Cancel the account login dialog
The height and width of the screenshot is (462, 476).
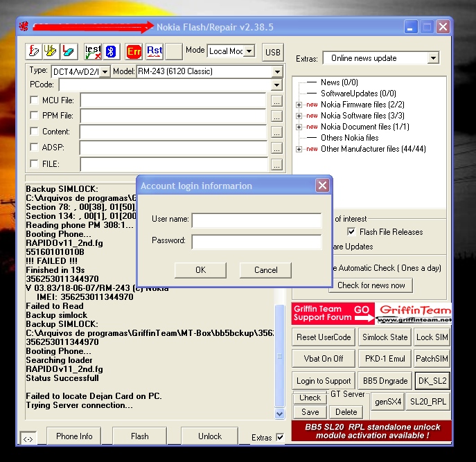(265, 270)
